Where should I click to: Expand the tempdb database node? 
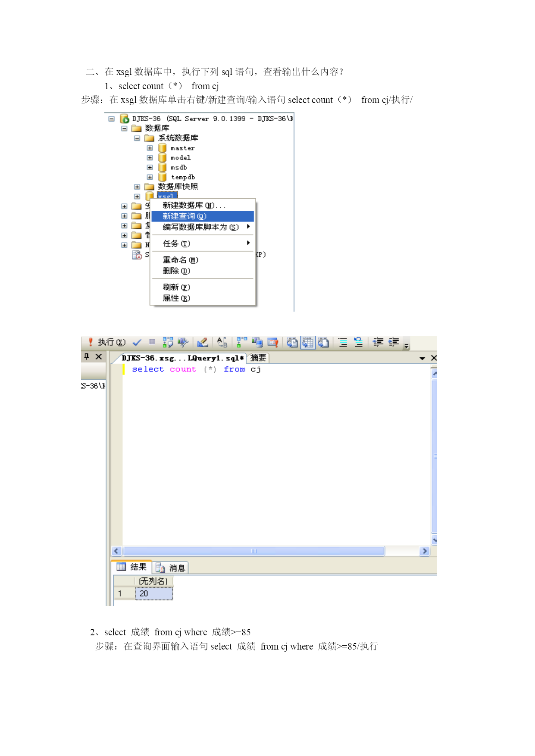tap(150, 177)
